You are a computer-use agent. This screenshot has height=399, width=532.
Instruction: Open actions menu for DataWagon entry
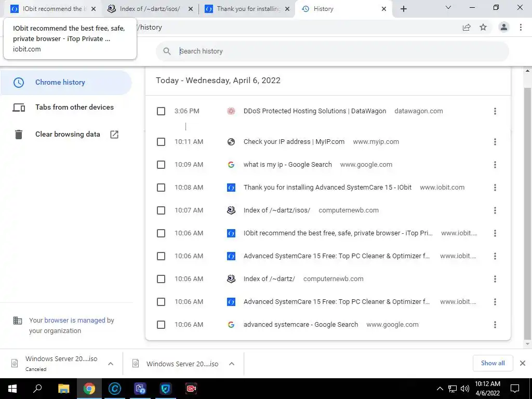coord(495,111)
